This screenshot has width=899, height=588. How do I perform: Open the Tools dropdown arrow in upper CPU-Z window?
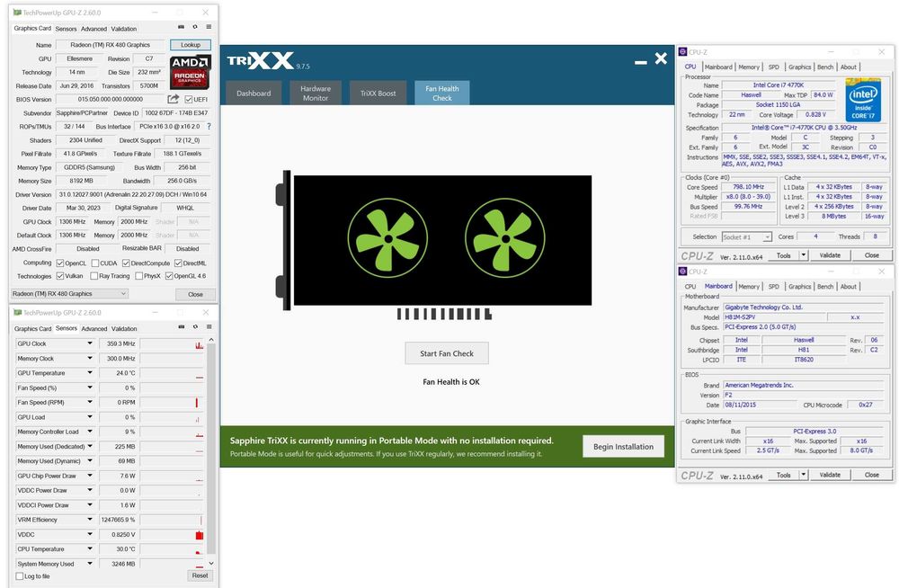click(x=804, y=255)
